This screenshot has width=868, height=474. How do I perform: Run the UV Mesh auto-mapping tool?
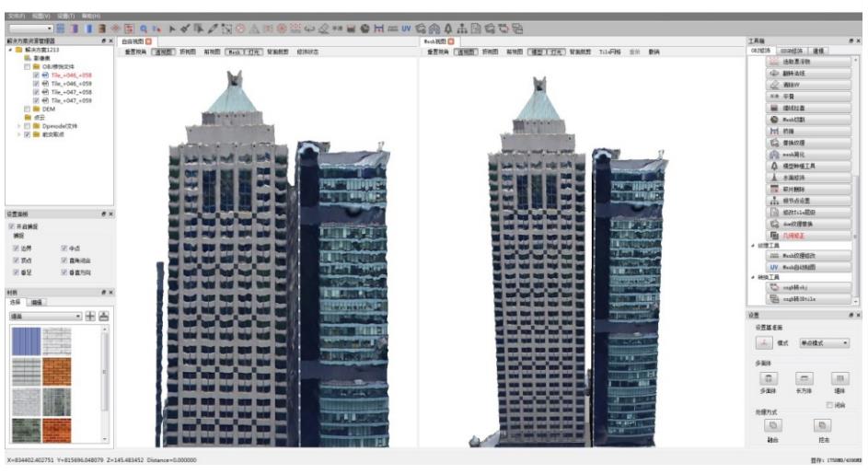pos(809,268)
